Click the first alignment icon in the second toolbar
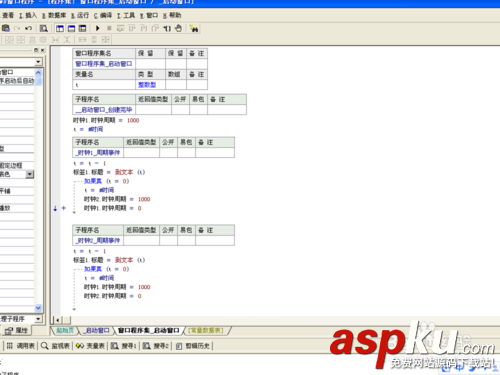Image resolution: width=500 pixels, height=375 pixels. 9,40
